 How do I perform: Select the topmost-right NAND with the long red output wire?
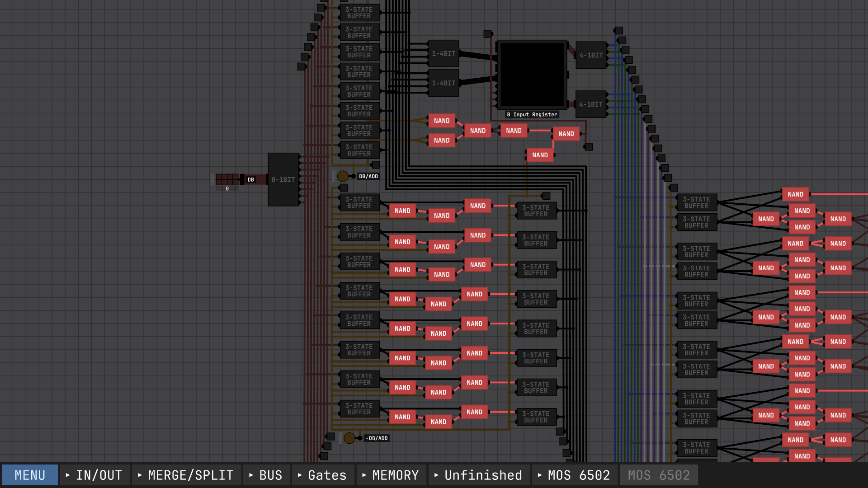coord(796,194)
